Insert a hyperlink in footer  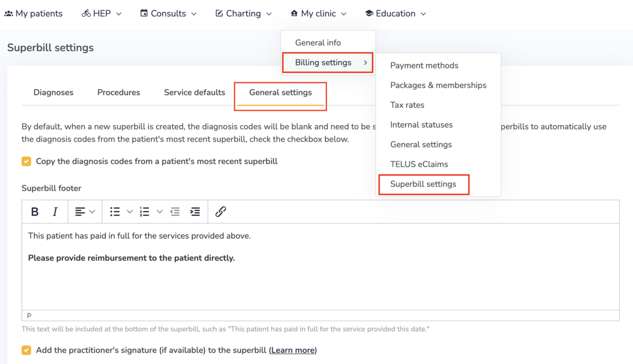(220, 212)
